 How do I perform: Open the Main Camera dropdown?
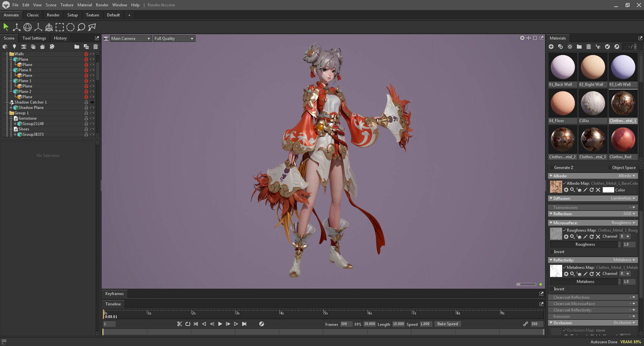click(x=131, y=39)
